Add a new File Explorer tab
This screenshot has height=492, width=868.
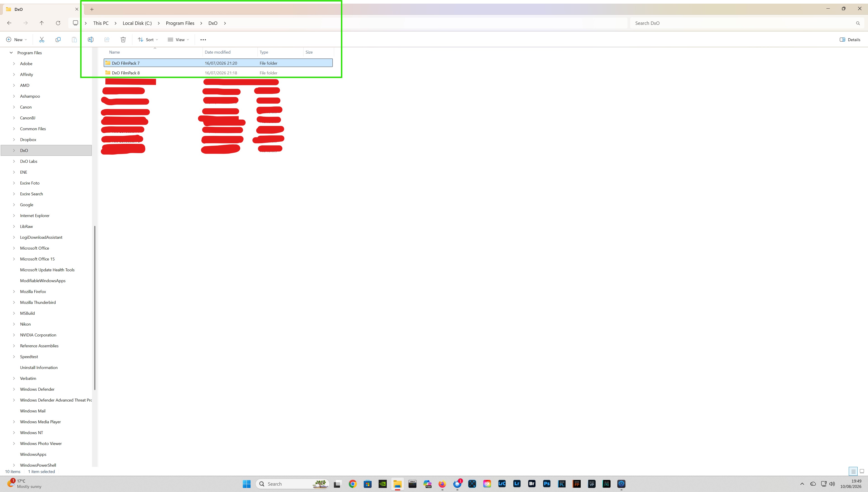pyautogui.click(x=92, y=9)
